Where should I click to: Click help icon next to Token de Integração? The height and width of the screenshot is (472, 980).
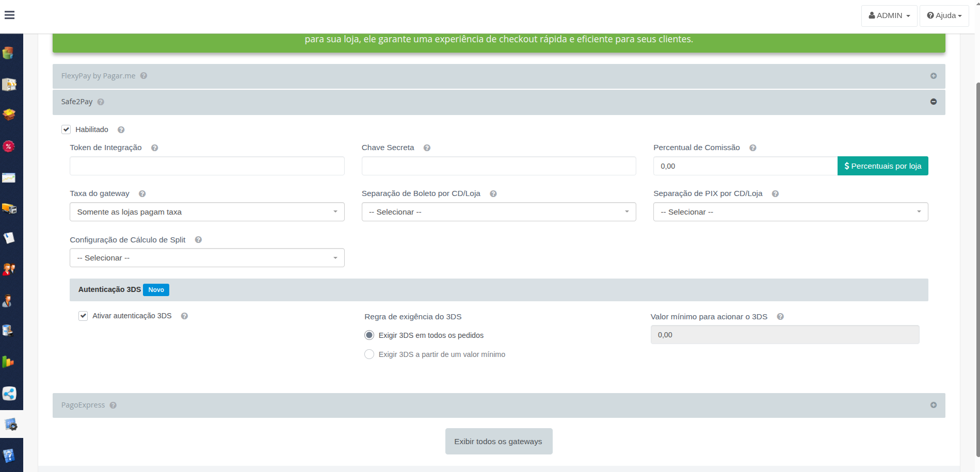[154, 148]
